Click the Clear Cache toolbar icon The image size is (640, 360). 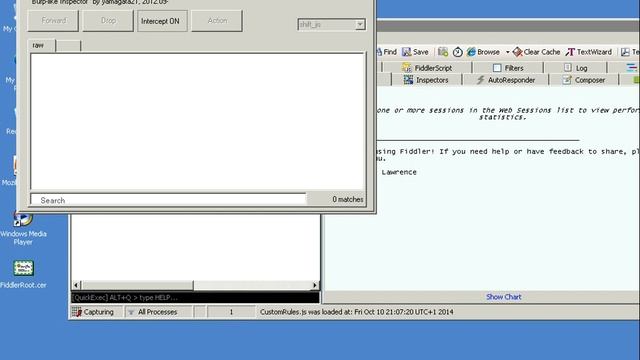536,52
